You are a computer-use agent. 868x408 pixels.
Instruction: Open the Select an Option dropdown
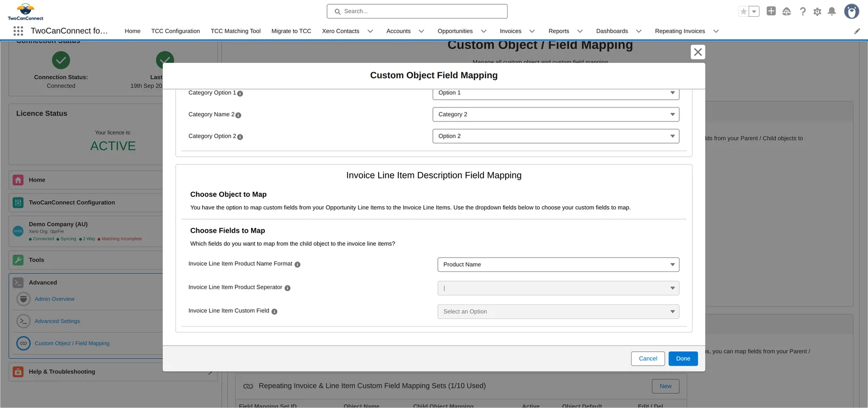(x=558, y=311)
